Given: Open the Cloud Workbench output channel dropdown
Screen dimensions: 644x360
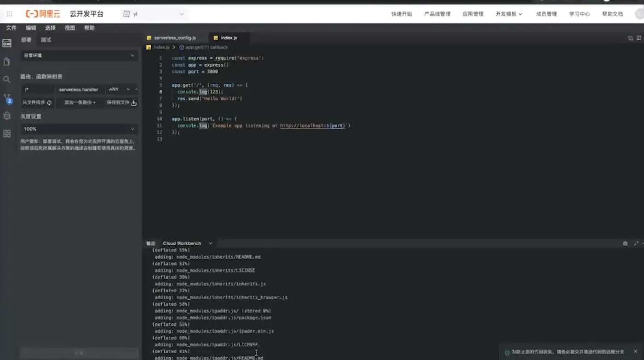Looking at the screenshot, I should pyautogui.click(x=188, y=244).
